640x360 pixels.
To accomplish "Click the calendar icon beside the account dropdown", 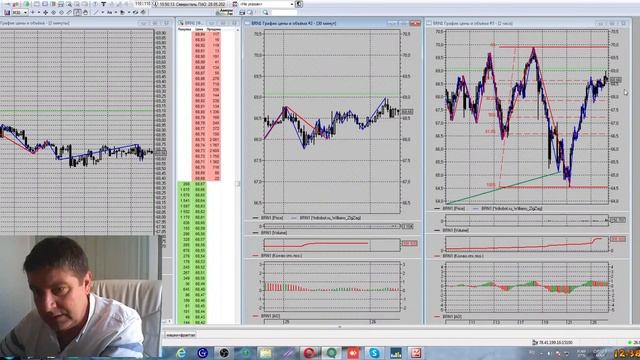I will click(x=235, y=4).
